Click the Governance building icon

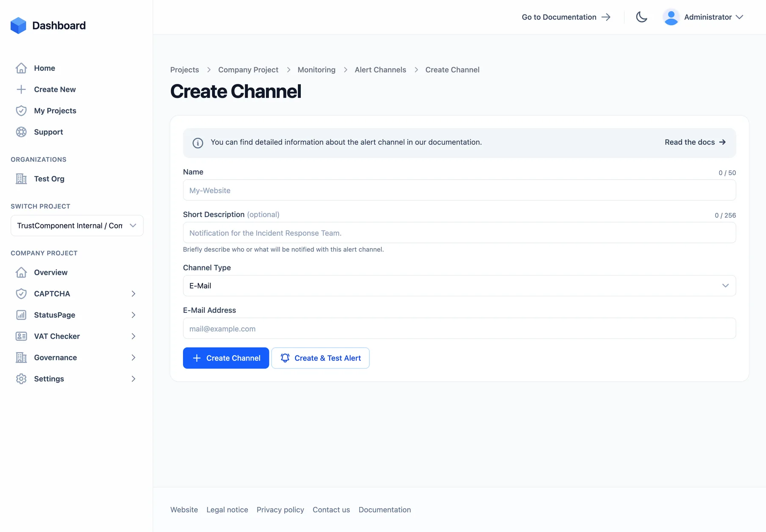click(21, 358)
